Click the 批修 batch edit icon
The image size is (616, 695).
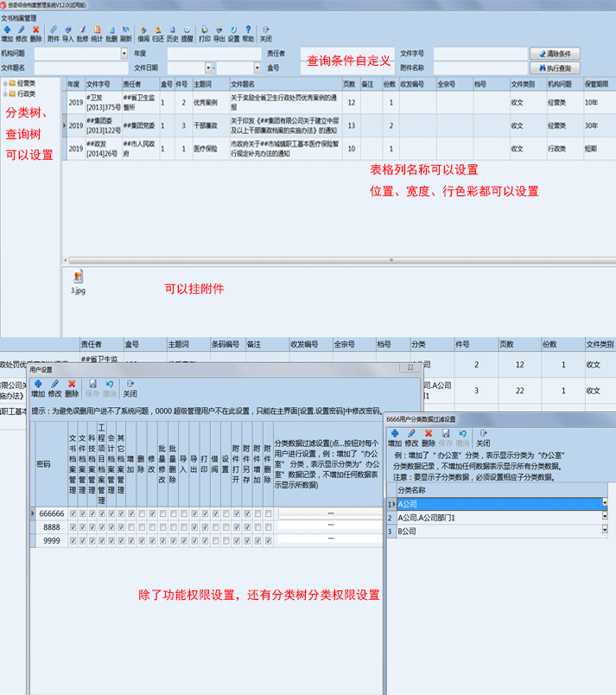pyautogui.click(x=82, y=29)
